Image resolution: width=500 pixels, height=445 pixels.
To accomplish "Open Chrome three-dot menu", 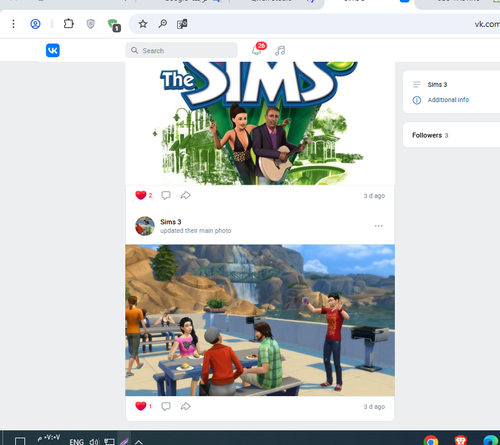I will (13, 24).
